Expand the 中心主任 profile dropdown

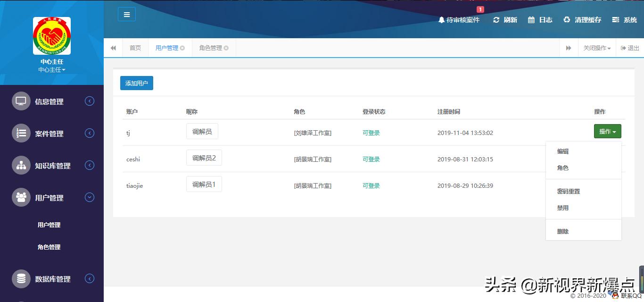(51, 69)
